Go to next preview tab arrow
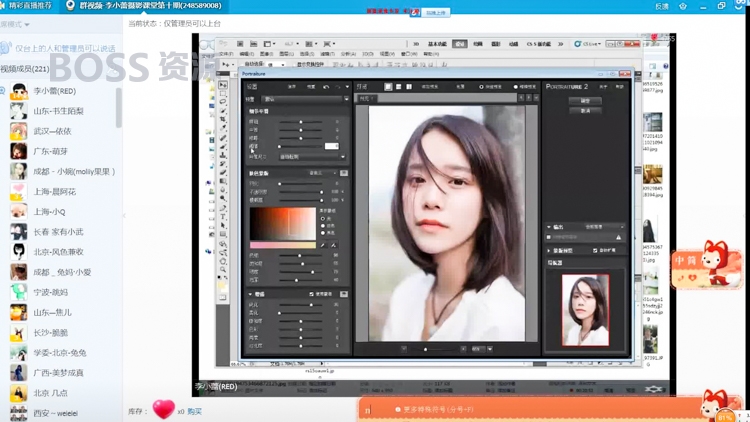The width and height of the screenshot is (750, 422). pos(529,98)
